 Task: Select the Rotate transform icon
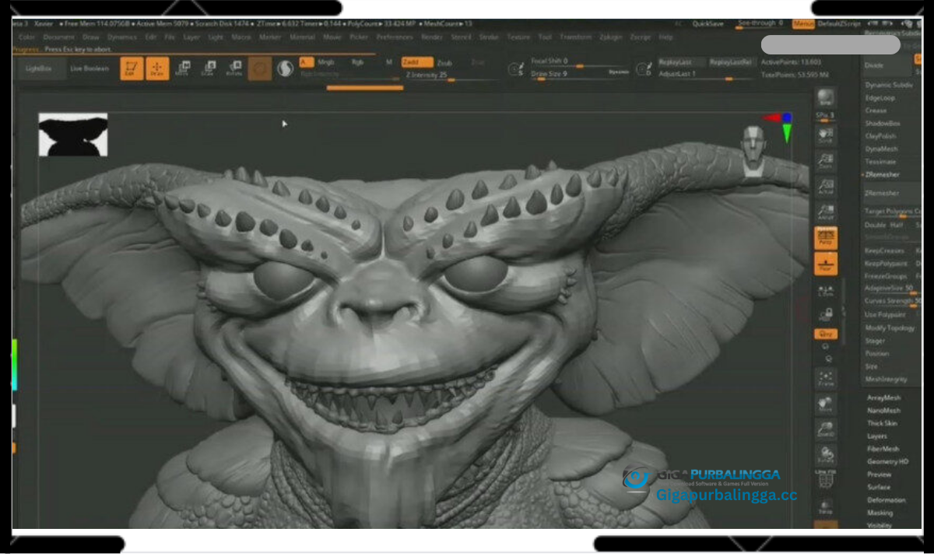tap(233, 68)
